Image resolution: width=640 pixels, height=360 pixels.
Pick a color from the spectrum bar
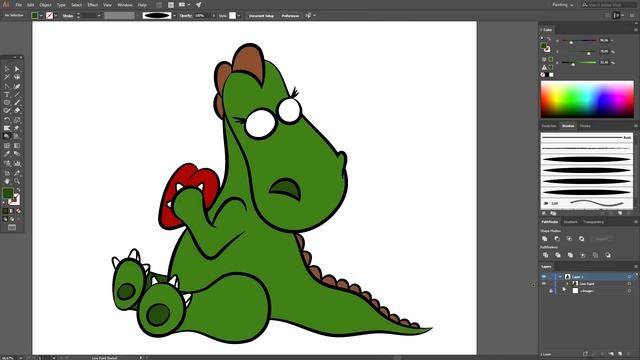[587, 99]
